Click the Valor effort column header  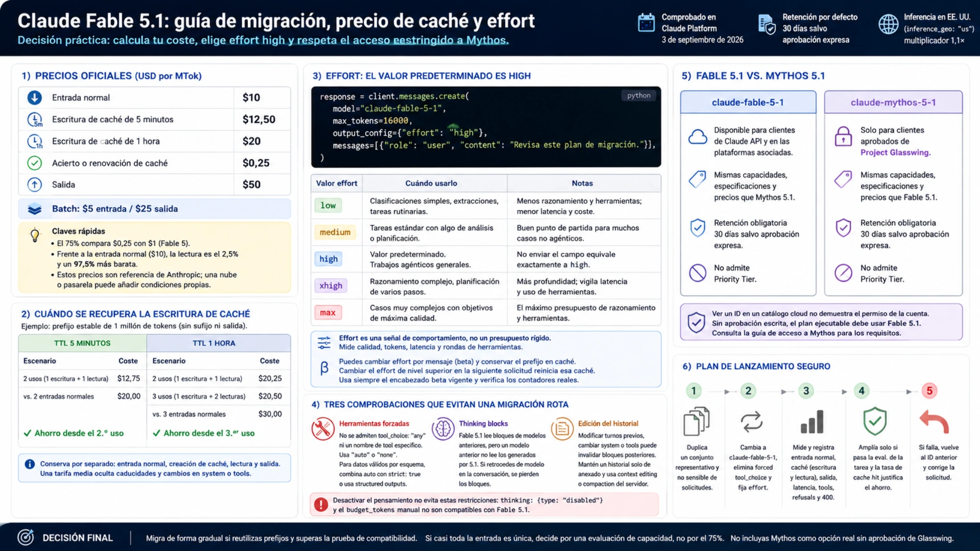(337, 183)
